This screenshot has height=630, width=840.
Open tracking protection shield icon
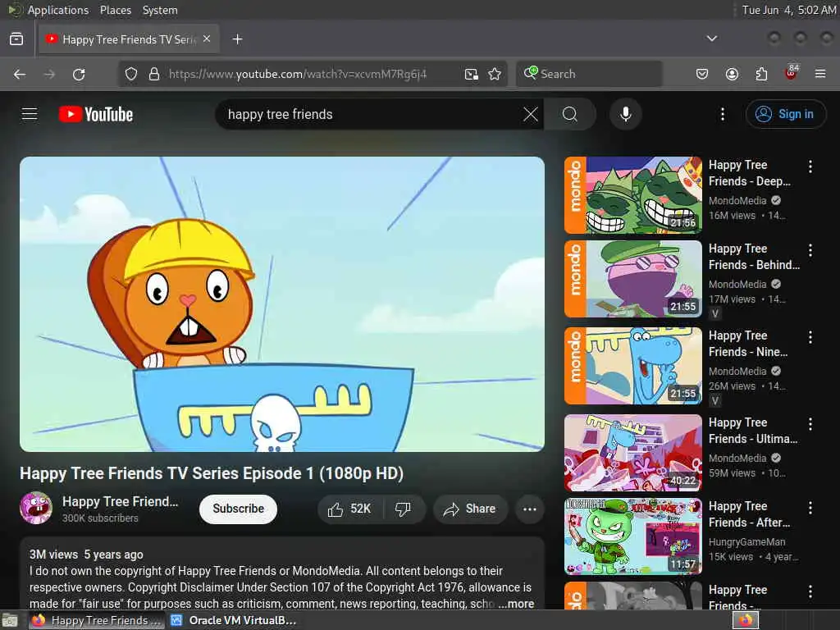(131, 74)
